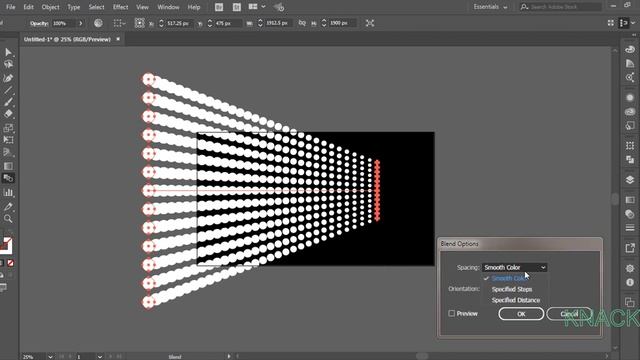
Task: Open the Asset Export panel icon
Action: [630, 248]
